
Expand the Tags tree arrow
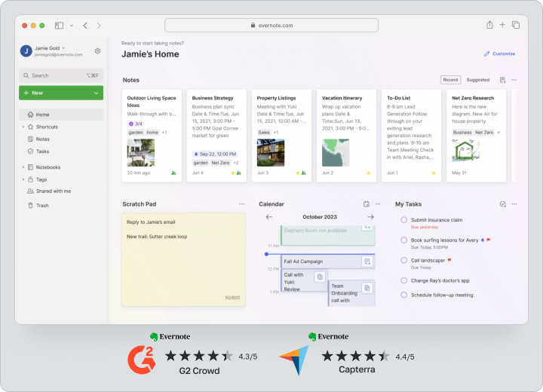coord(23,179)
